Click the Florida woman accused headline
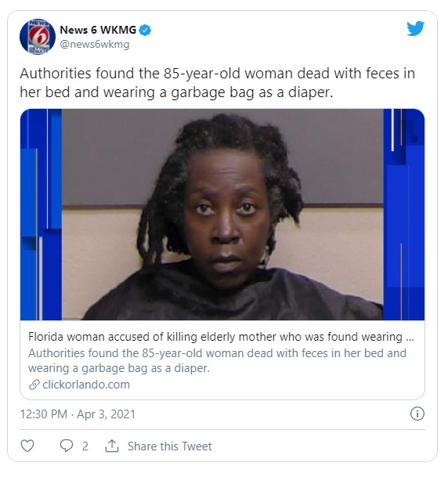This screenshot has width=448, height=477. [221, 337]
